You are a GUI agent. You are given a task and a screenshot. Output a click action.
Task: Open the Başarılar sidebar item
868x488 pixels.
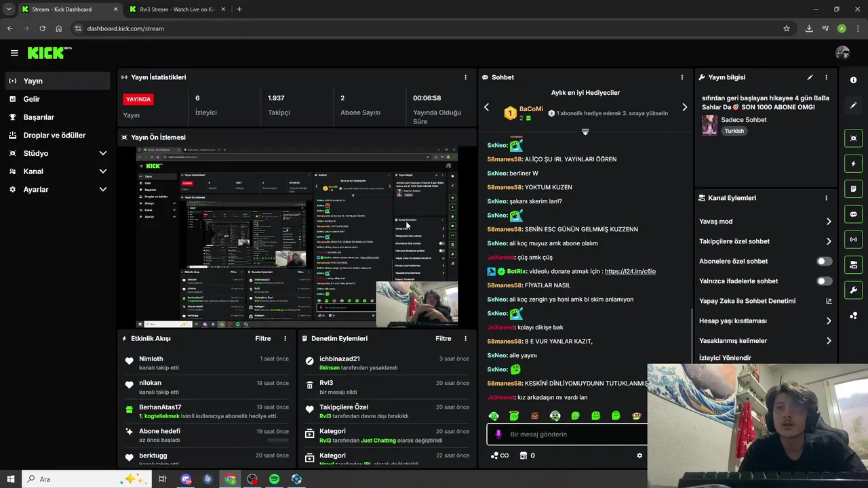pyautogui.click(x=57, y=117)
